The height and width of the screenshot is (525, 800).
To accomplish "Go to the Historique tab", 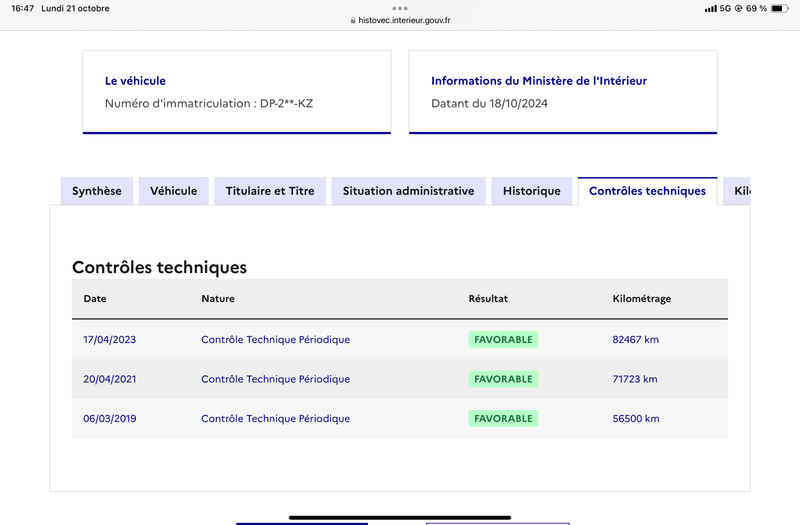I will point(532,191).
